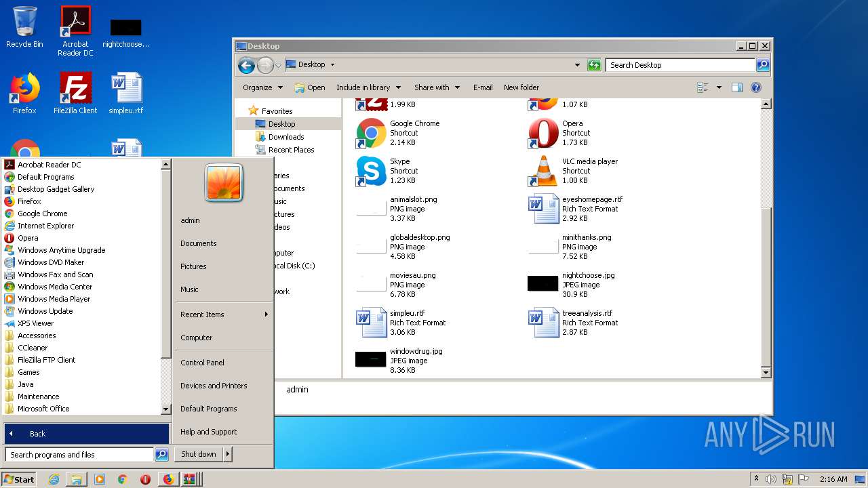
Task: Open recent pages dropdown beside forward button
Action: click(278, 65)
